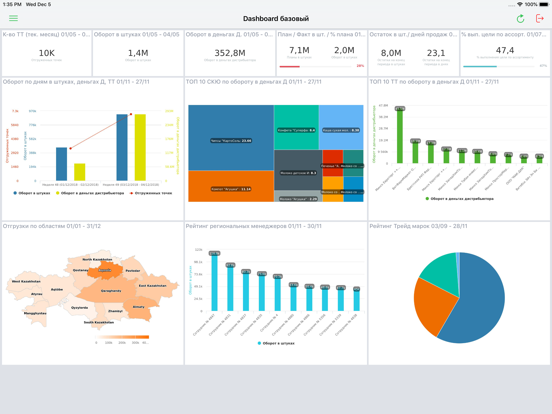552x414 pixels.
Task: Open 'ТОП 10 СКЮ по обороту' widget title
Action: pyautogui.click(x=253, y=82)
